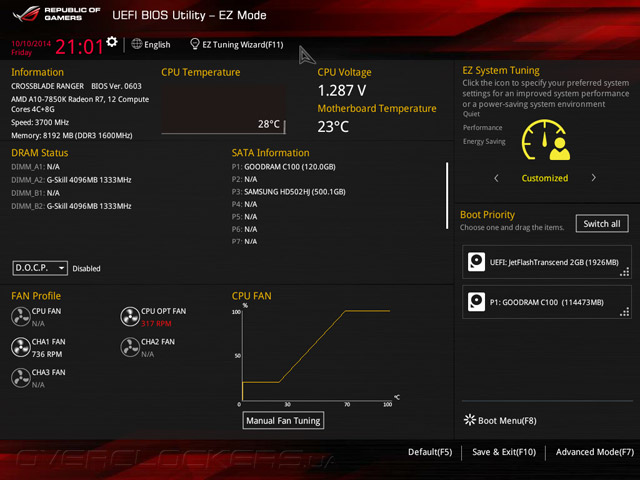Click the drag handle on the GOODRAM boot entry
This screenshot has height=480, width=640.
[624, 312]
